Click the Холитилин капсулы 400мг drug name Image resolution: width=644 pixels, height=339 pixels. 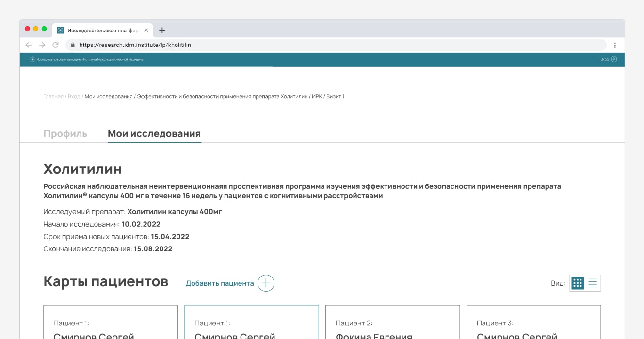175,212
